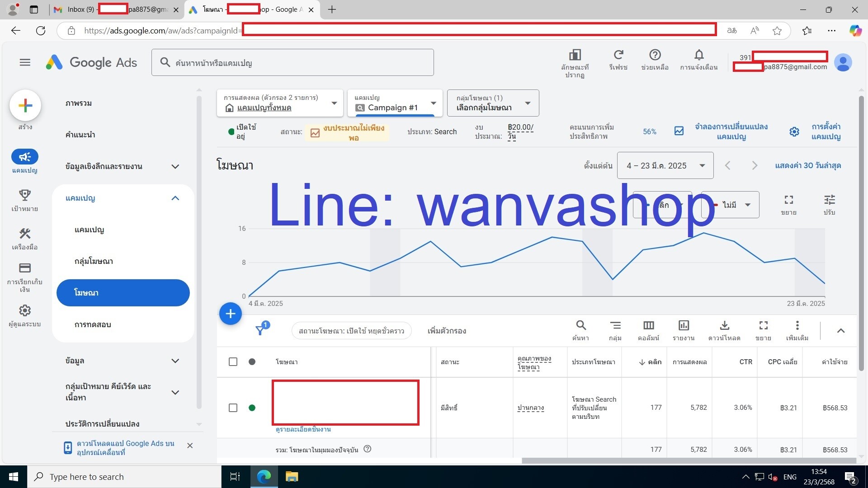Click the Google Ads logo
This screenshot has height=488, width=868.
pos(91,62)
